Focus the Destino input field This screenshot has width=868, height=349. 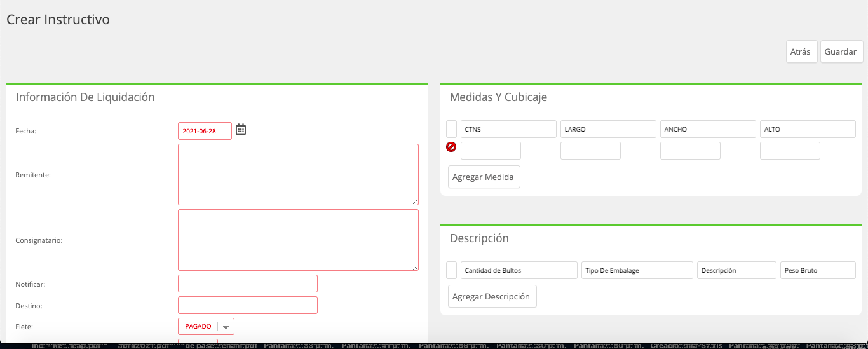[x=248, y=305]
